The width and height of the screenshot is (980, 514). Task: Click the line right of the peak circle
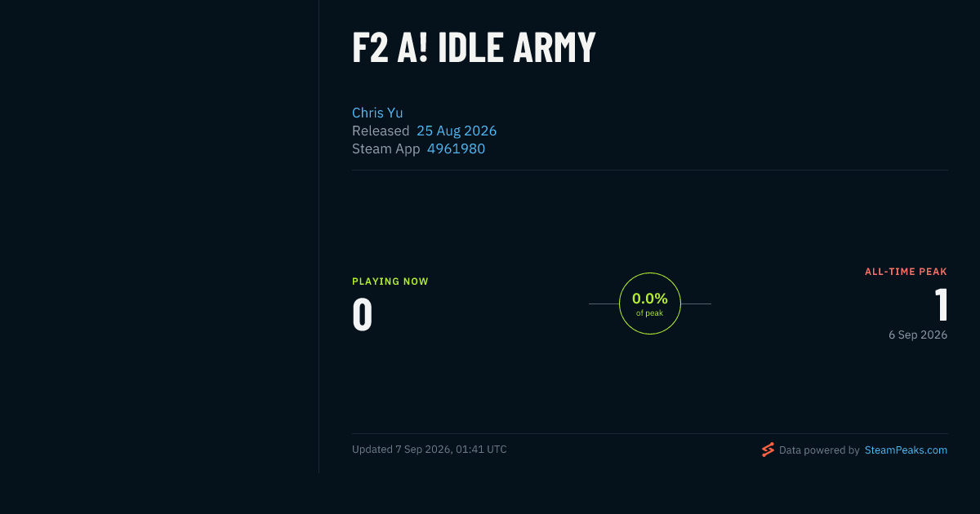tap(696, 304)
